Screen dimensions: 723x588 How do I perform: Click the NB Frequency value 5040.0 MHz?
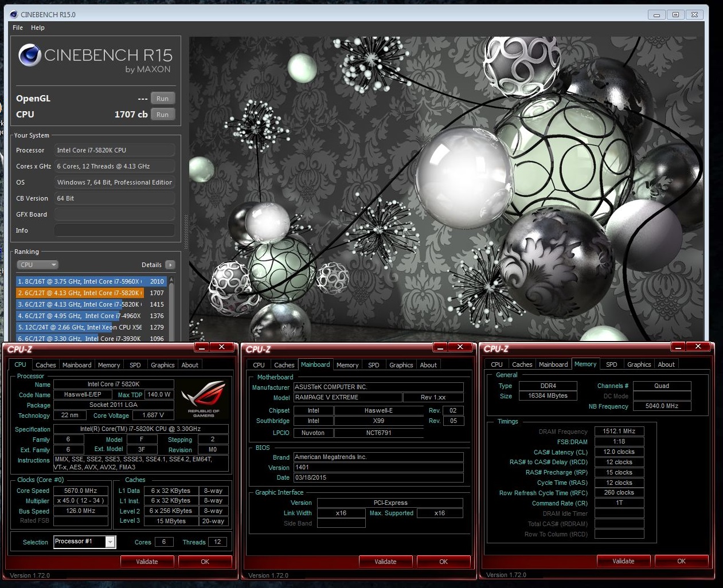(x=662, y=406)
